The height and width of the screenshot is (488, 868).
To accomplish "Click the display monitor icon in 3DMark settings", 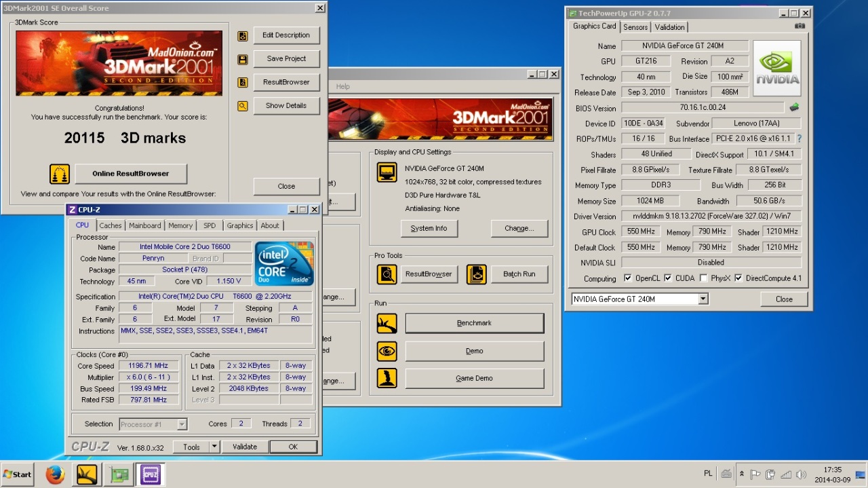I will (387, 172).
